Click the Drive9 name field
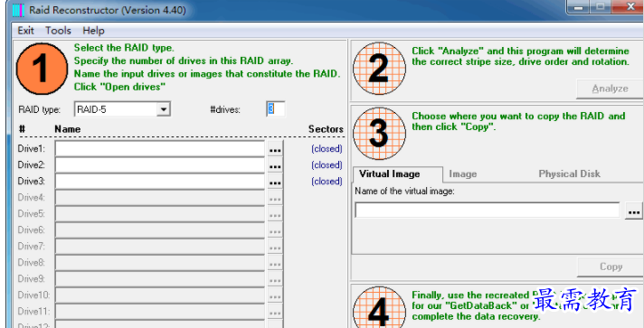644x328 pixels. coord(160,278)
